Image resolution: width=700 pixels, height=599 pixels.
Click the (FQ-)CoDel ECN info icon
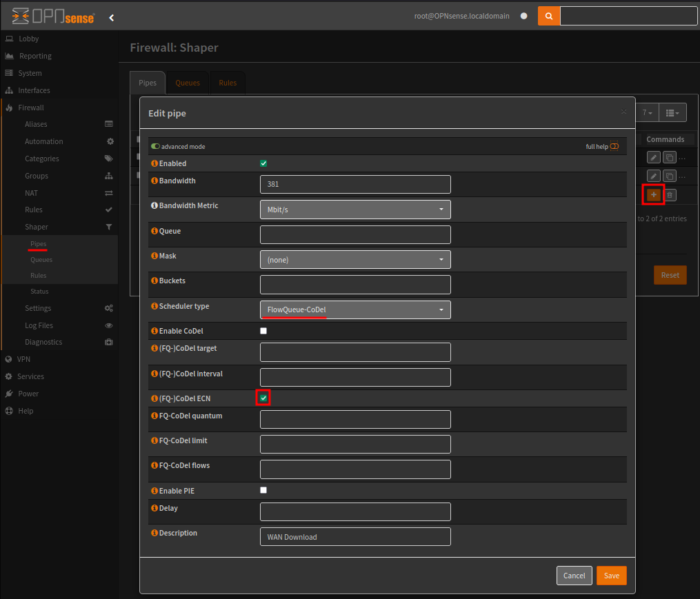tap(154, 398)
